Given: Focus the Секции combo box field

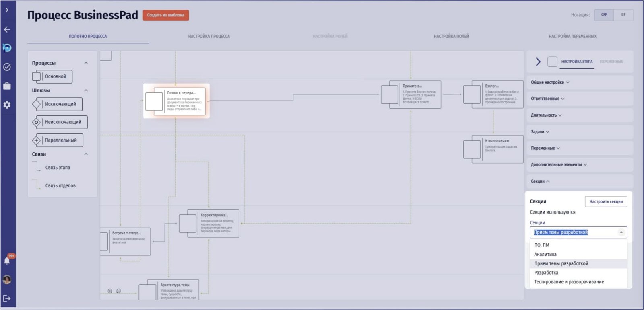Looking at the screenshot, I should coord(578,232).
